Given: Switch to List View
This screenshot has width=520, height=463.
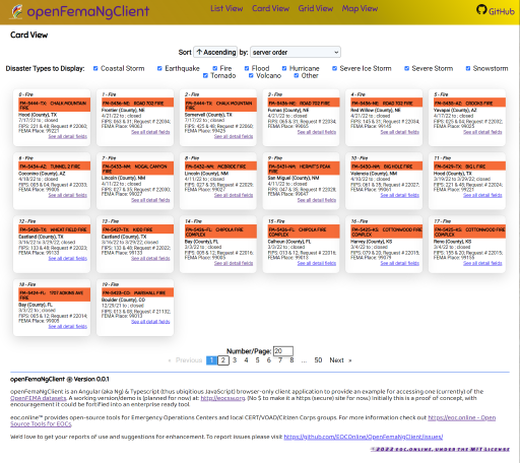Looking at the screenshot, I should coord(227,9).
